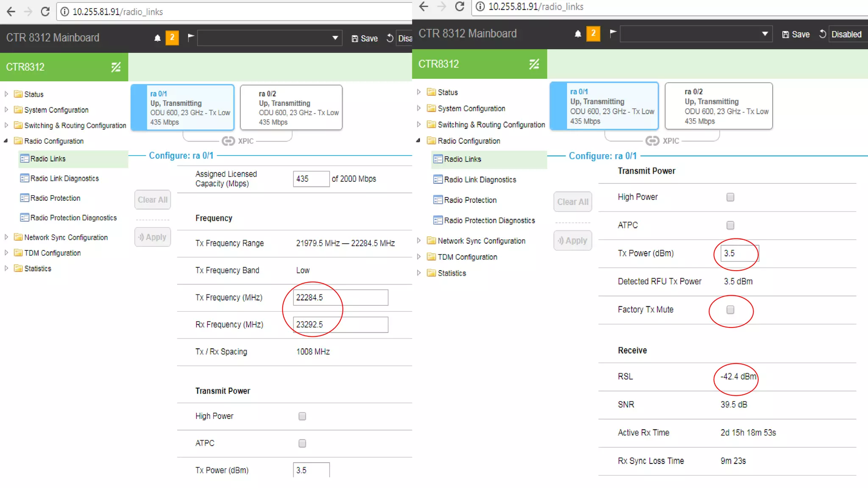Expand TDM Configuration in the right window

coord(419,257)
